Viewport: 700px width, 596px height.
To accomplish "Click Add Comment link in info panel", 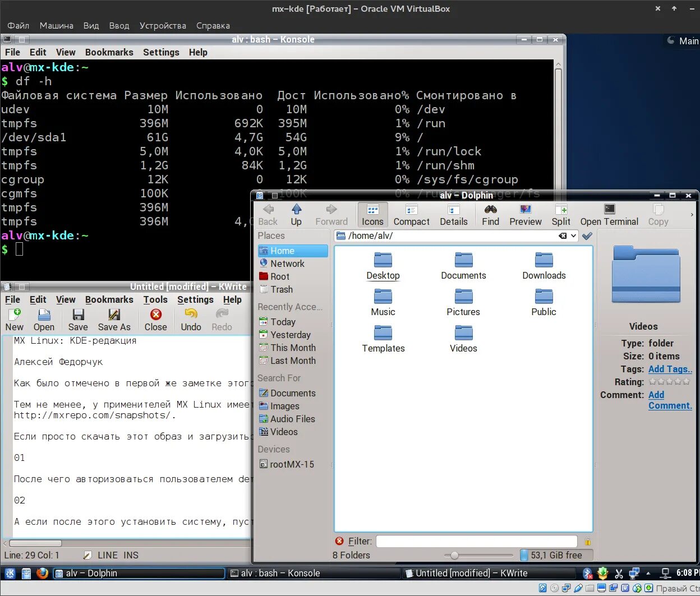I will tap(670, 400).
